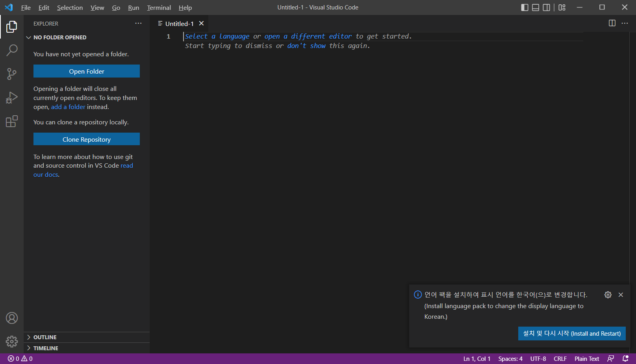Click 'open a different editor' link
636x364 pixels.
[x=308, y=36]
